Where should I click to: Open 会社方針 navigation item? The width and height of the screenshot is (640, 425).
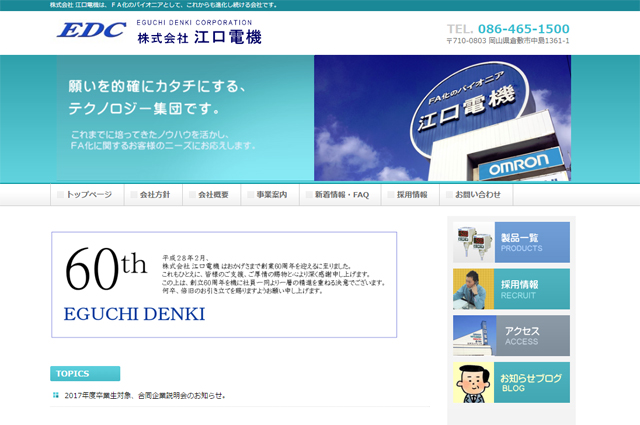153,195
